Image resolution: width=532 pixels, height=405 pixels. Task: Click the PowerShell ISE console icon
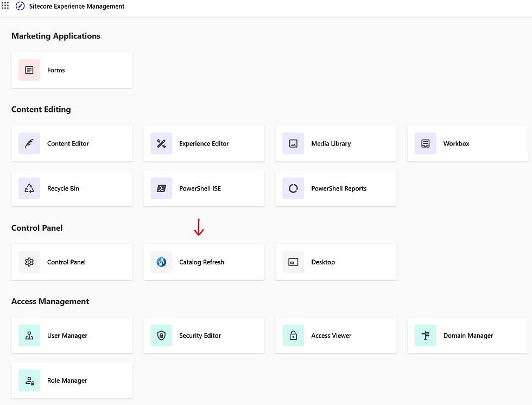click(x=161, y=188)
